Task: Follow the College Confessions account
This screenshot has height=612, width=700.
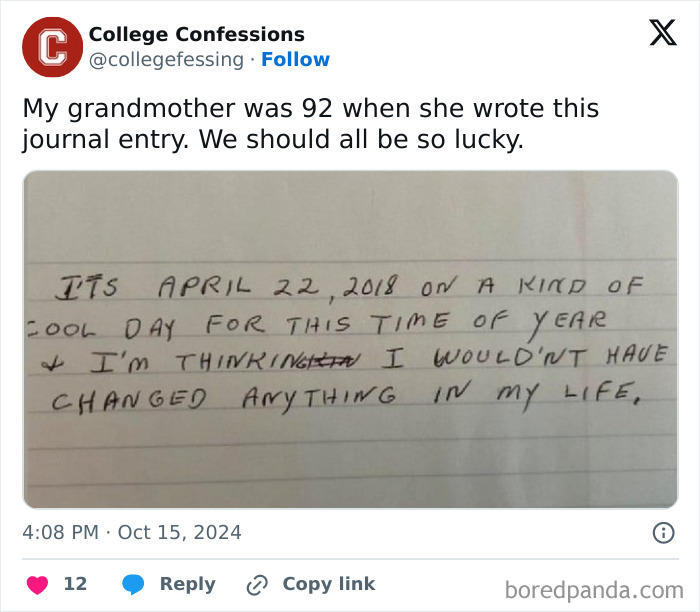Action: [295, 60]
